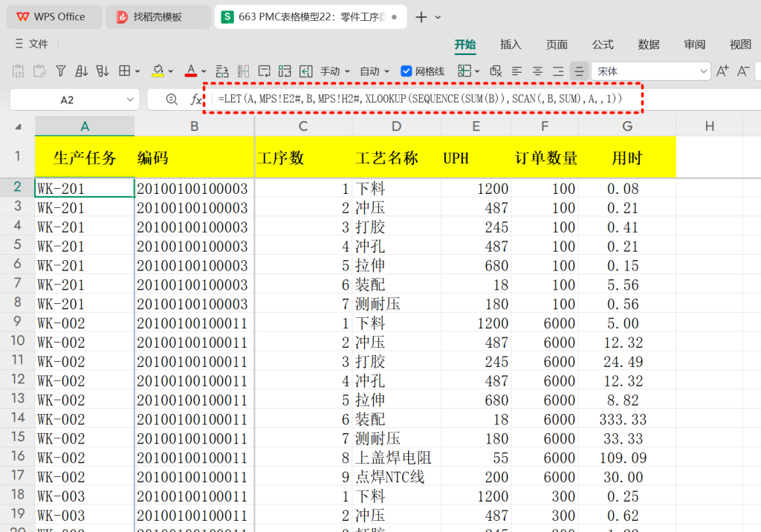Click the sort ascending icon
The width and height of the screenshot is (761, 532).
click(82, 71)
